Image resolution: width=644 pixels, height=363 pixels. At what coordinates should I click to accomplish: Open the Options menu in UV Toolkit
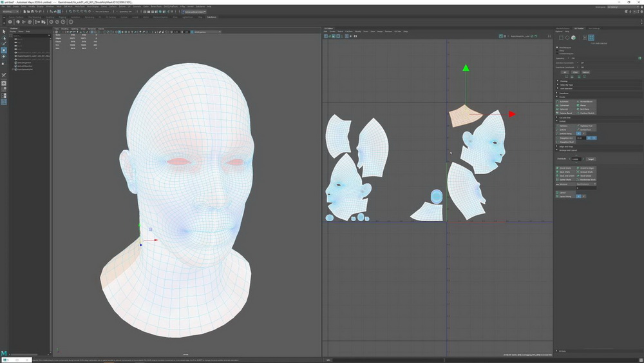click(559, 31)
